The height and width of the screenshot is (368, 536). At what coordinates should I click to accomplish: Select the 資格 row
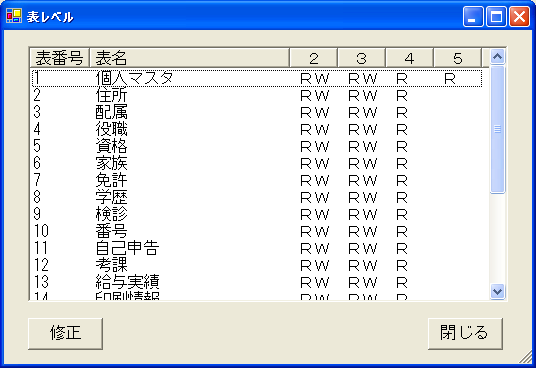257,146
